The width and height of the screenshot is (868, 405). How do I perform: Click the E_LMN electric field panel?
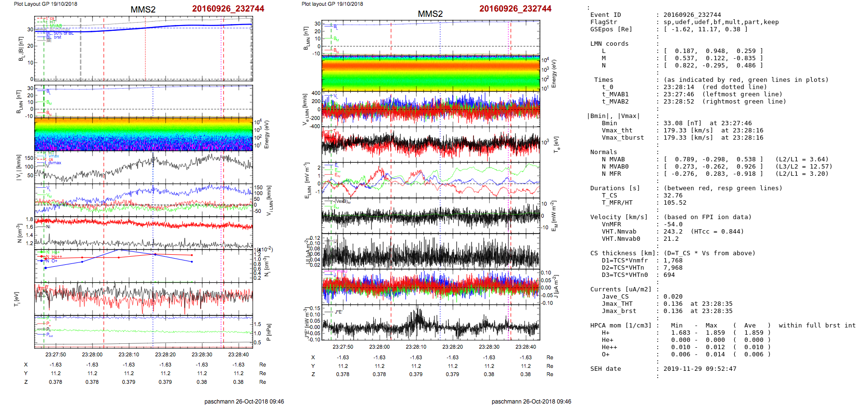pos(430,180)
